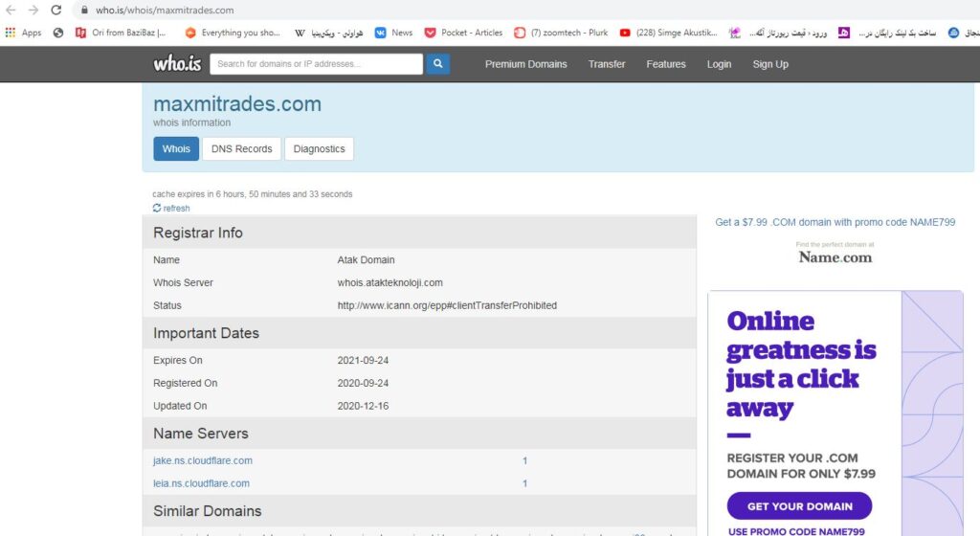This screenshot has width=980, height=536.
Task: Open the Apps grid in bookmarks bar
Action: (24, 33)
